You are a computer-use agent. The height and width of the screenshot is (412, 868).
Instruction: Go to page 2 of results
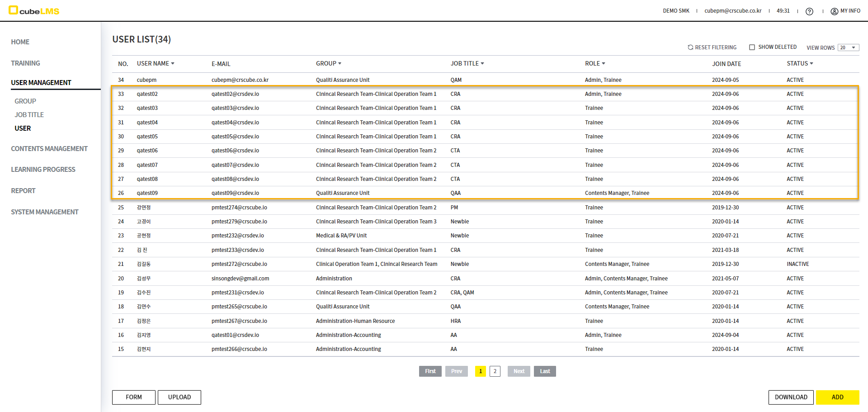495,371
